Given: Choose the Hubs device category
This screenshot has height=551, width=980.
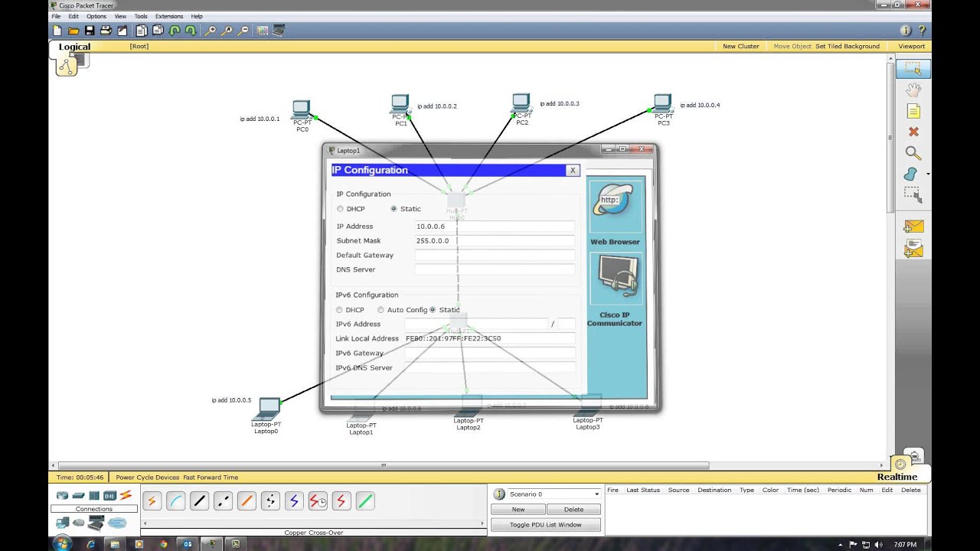Looking at the screenshot, I should tap(94, 495).
